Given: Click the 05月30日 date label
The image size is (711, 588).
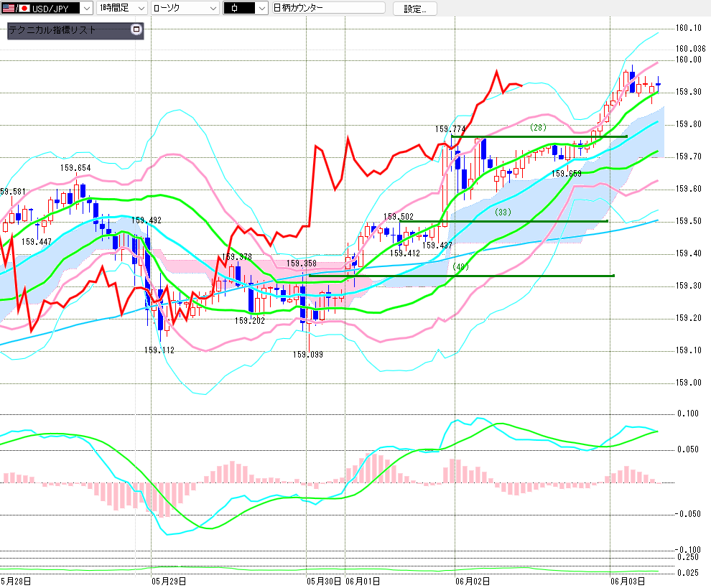Looking at the screenshot, I should pos(324,582).
